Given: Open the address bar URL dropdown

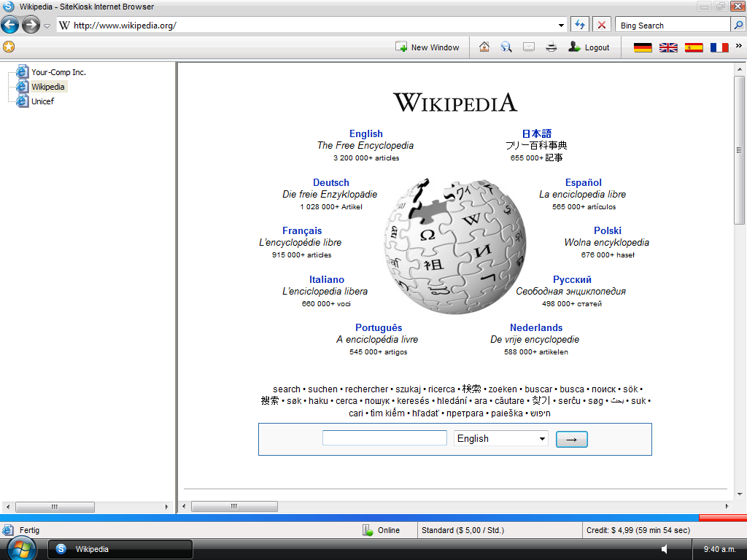Looking at the screenshot, I should click(561, 26).
